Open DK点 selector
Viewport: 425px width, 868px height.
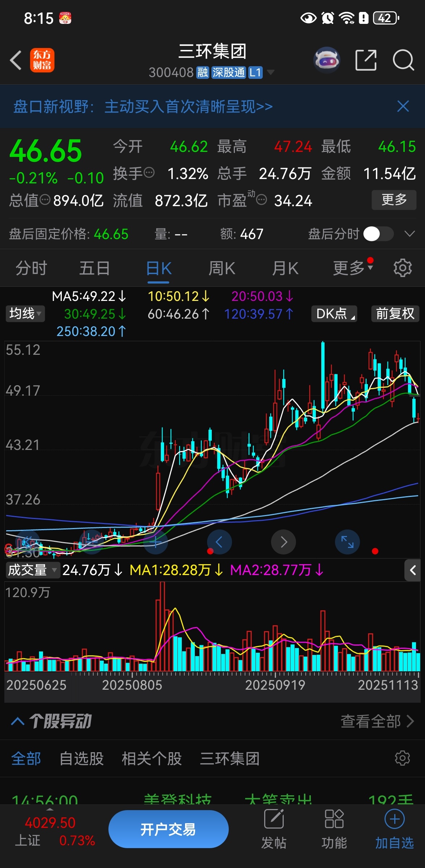point(334,314)
